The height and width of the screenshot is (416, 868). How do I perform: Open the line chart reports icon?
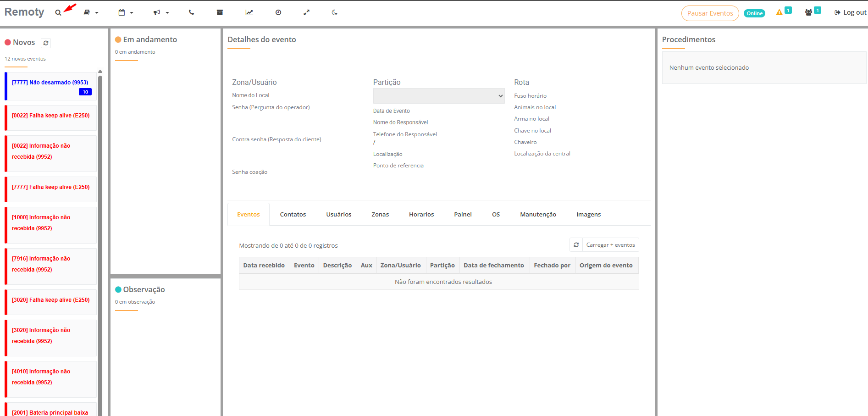(x=249, y=12)
